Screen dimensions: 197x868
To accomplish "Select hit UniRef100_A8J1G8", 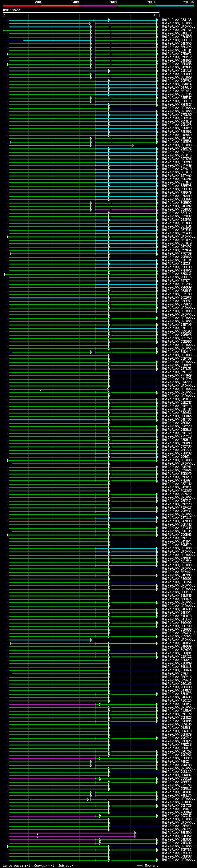I will [177, 20].
